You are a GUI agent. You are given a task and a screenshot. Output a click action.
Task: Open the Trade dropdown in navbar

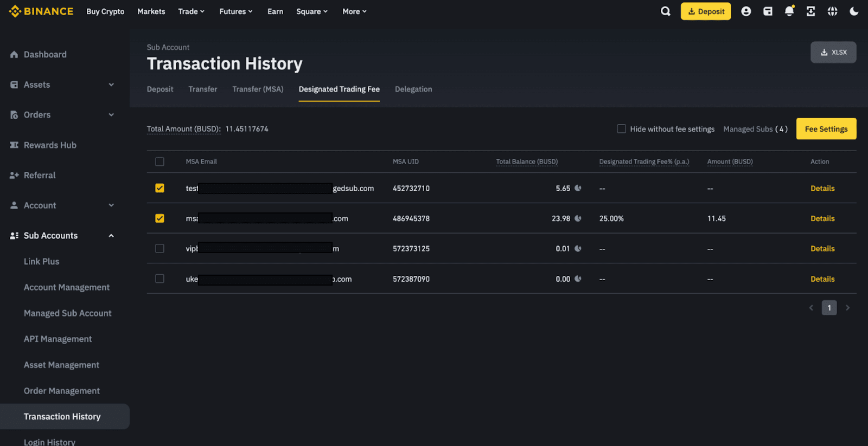click(x=191, y=11)
